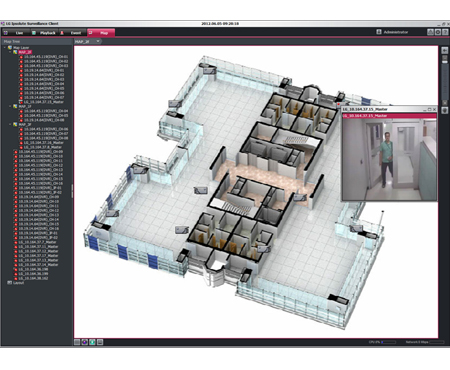450x370 pixels.
Task: Collapse the MAP_1F tree node
Action: (x=10, y=106)
